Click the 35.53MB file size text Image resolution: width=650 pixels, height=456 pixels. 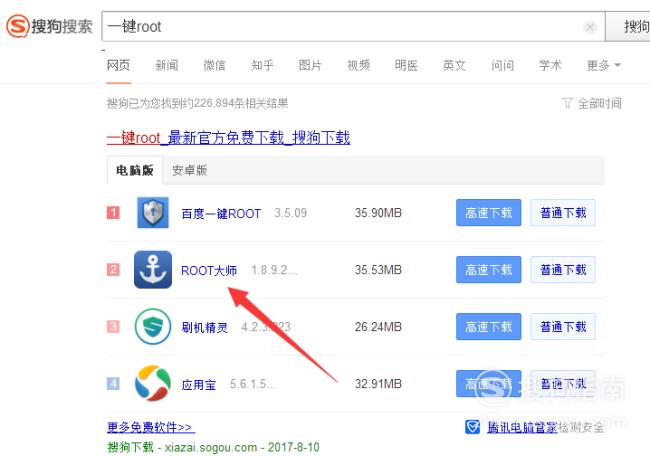point(378,269)
